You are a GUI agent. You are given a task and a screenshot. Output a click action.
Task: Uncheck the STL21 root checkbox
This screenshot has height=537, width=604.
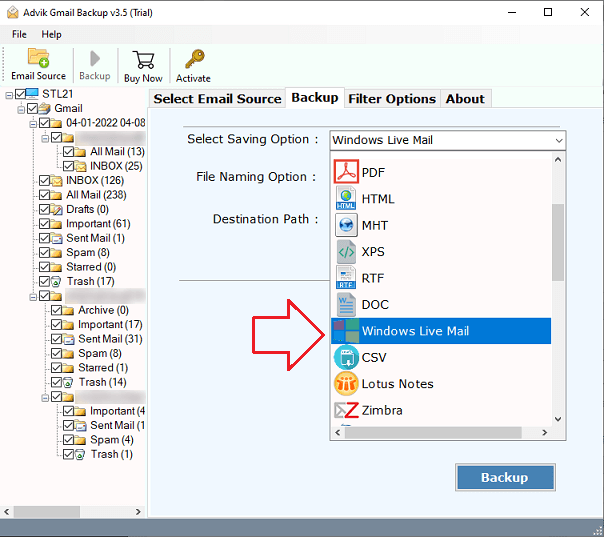(20, 94)
